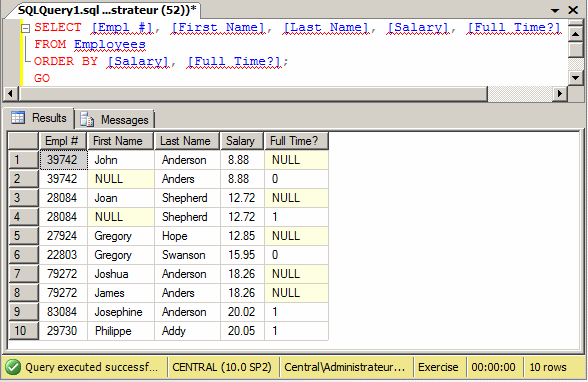The height and width of the screenshot is (382, 588).
Task: Click the 'Hope' last name cell
Action: point(187,236)
